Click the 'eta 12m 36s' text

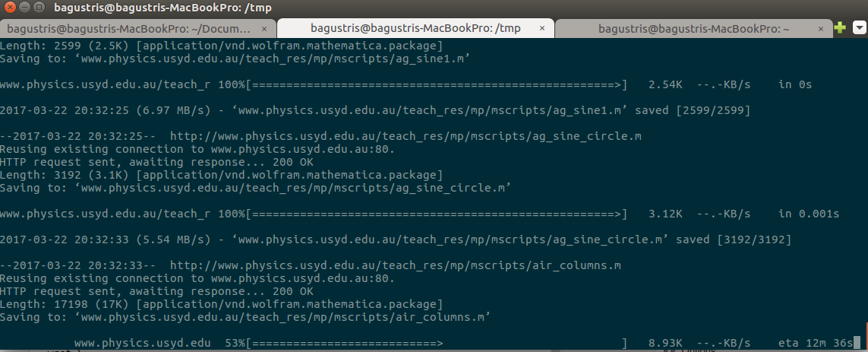816,343
